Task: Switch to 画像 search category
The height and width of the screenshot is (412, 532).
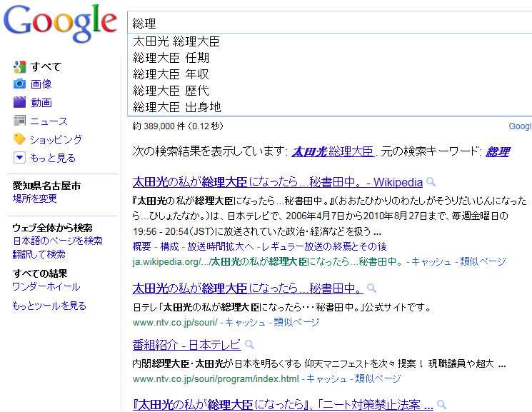Action: click(41, 84)
